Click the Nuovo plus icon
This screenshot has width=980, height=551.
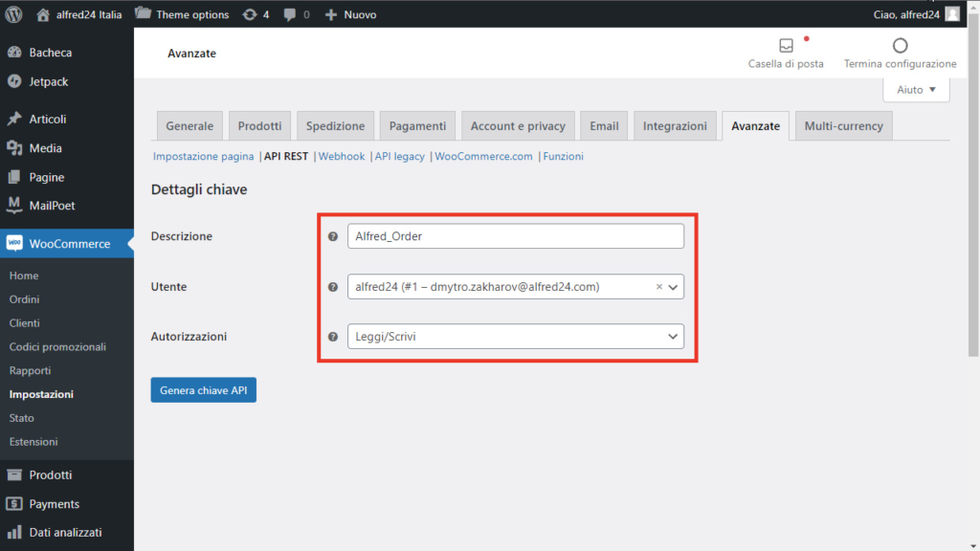pos(330,14)
